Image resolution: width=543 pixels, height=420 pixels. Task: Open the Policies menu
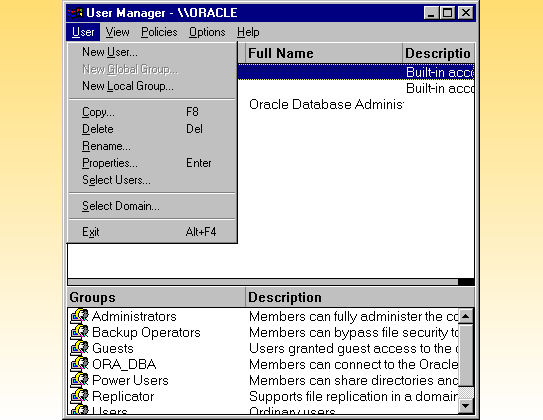pyautogui.click(x=159, y=32)
